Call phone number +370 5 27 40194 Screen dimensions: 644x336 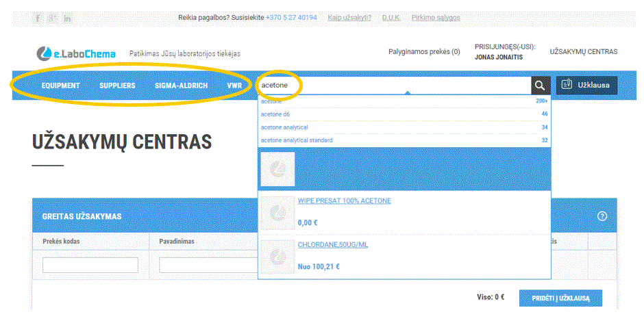click(291, 18)
